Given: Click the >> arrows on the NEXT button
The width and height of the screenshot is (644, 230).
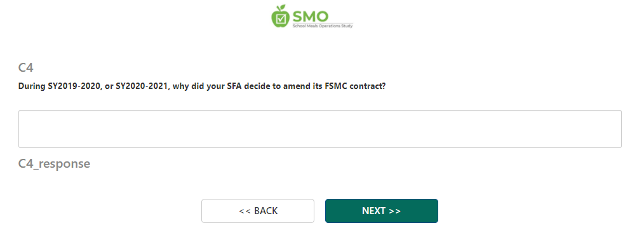Looking at the screenshot, I should click(394, 211).
